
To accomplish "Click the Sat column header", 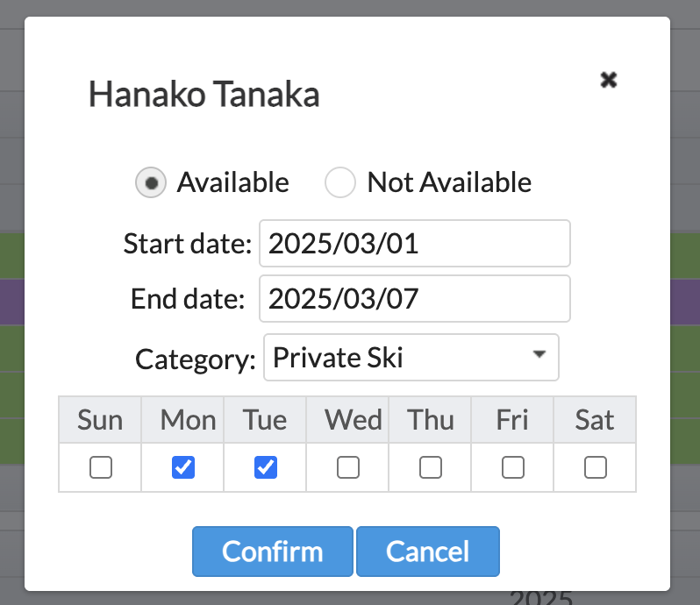I will coord(595,420).
